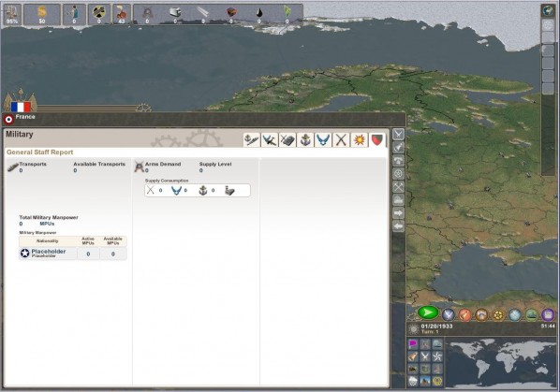The image size is (560, 392).
Task: Click the French flag emblem
Action: pyautogui.click(x=21, y=107)
